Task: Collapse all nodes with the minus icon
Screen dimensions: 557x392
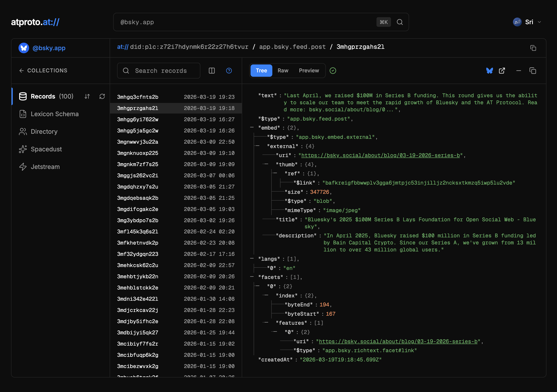Action: coord(518,71)
